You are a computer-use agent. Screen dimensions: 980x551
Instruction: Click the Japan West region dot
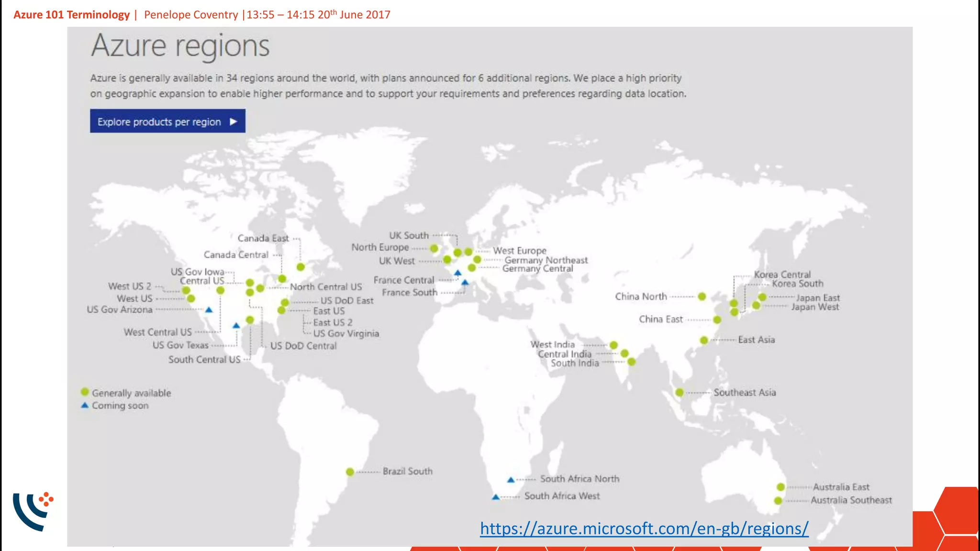coord(756,305)
